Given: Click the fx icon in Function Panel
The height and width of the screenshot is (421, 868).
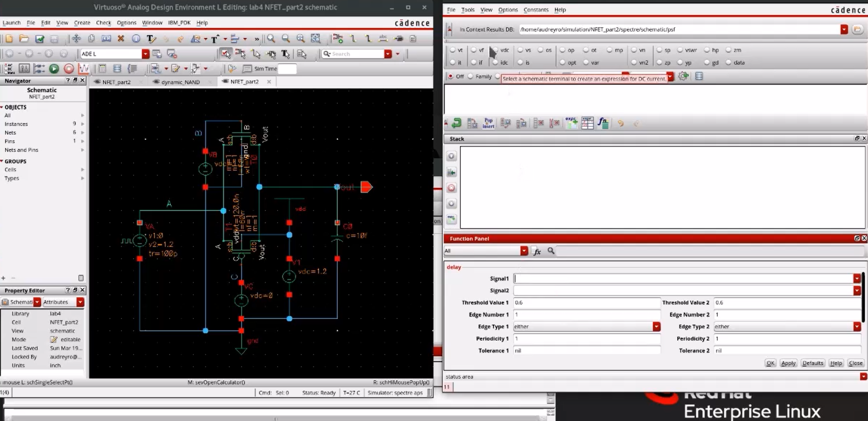Looking at the screenshot, I should (x=537, y=251).
